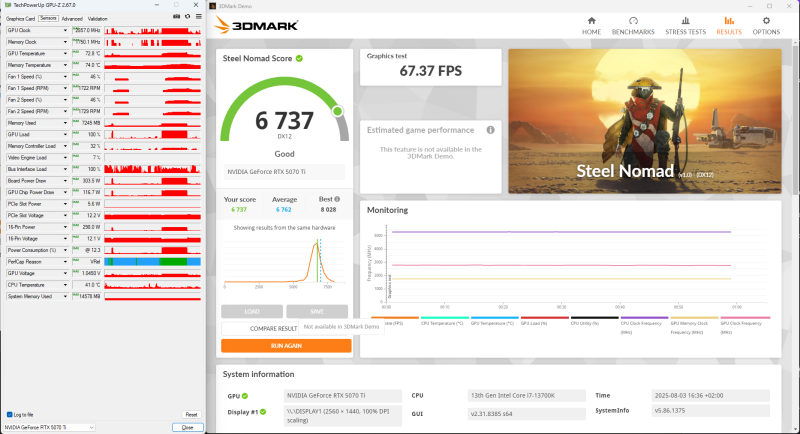
Task: Switch to Graphics Card tab in GPU-Z
Action: [x=20, y=19]
